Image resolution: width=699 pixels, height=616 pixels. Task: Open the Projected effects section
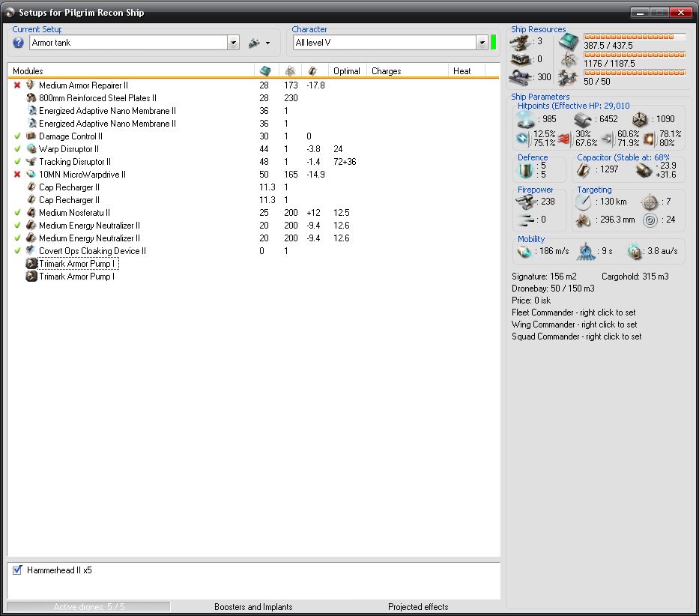tap(418, 607)
